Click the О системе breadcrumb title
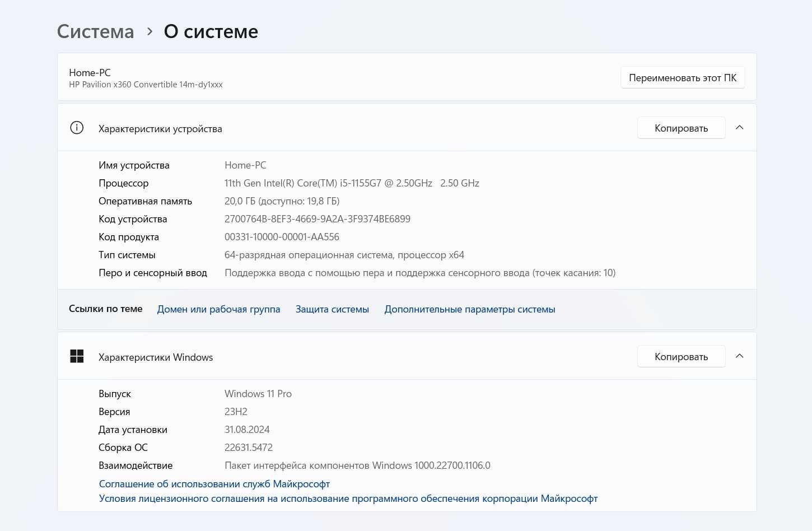 click(211, 31)
